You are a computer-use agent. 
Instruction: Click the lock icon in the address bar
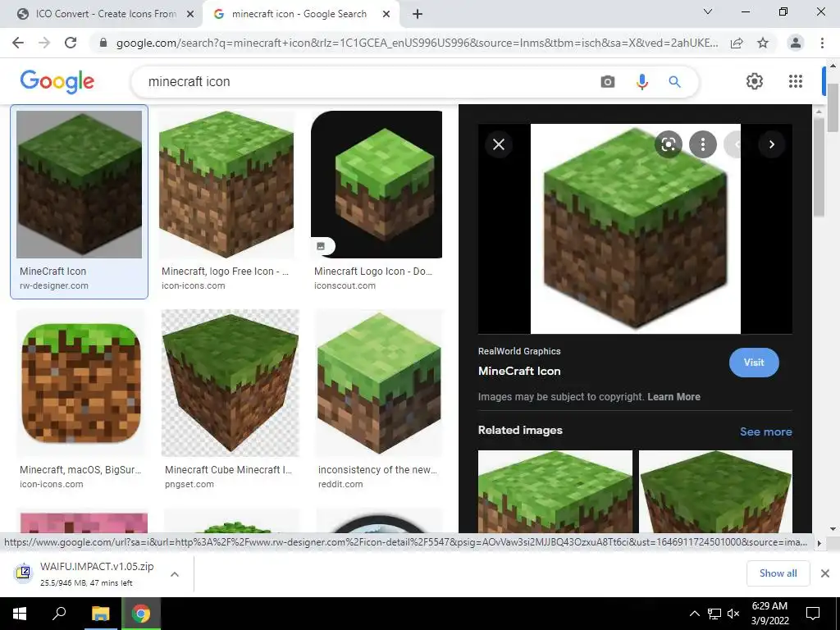[x=103, y=43]
